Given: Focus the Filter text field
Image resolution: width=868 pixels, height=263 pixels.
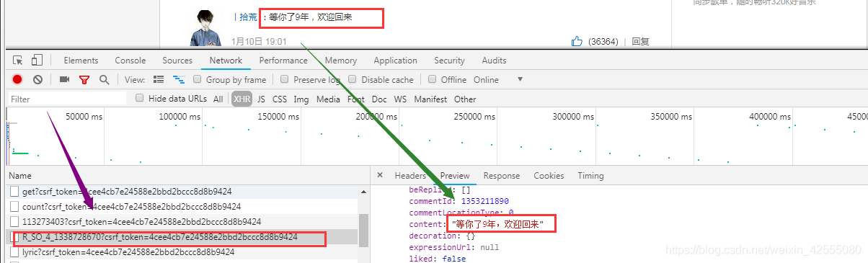Looking at the screenshot, I should pyautogui.click(x=66, y=99).
